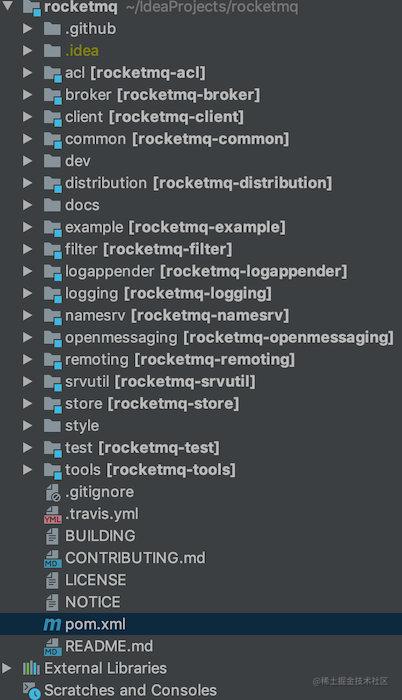This screenshot has height=700, width=402.
Task: Click the YML icon of .travis.yml
Action: click(53, 515)
